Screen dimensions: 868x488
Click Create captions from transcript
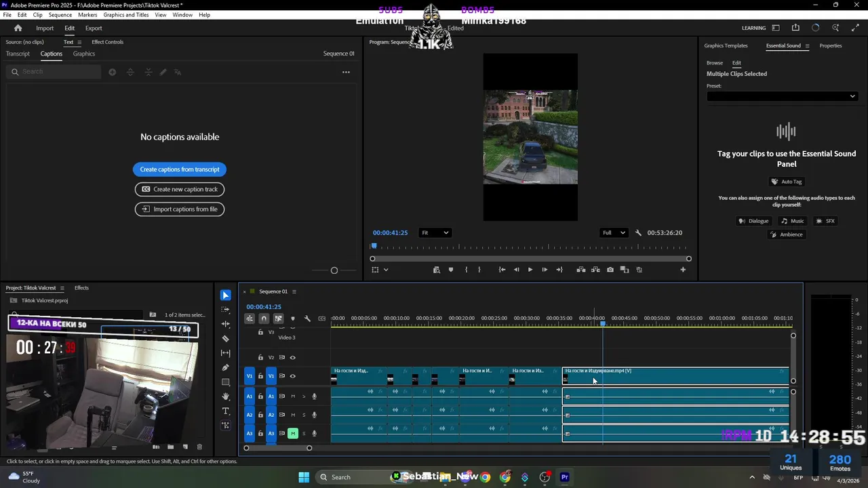(180, 169)
